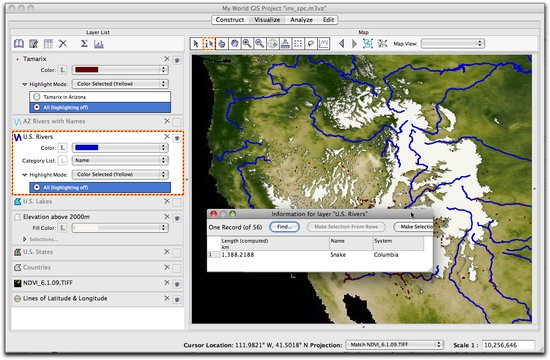This screenshot has height=360, width=550.
Task: Select the Tamarix in Arizona radio button
Action: click(x=37, y=97)
